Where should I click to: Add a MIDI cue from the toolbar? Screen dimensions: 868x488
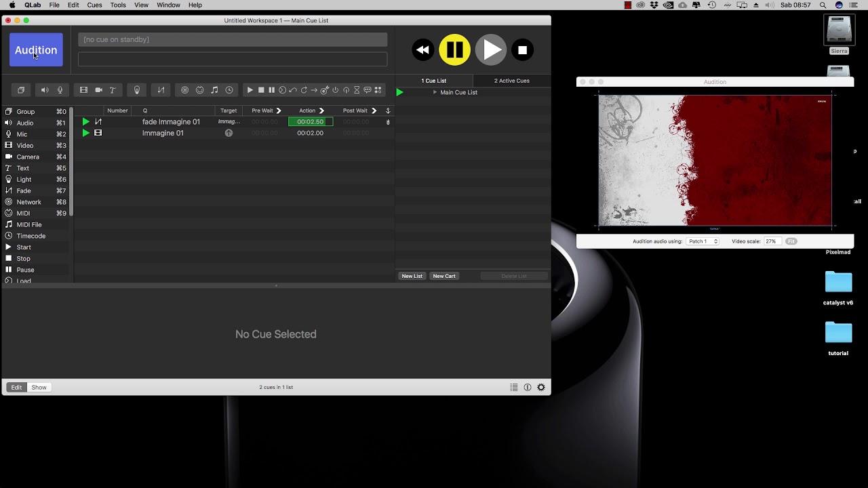[199, 90]
